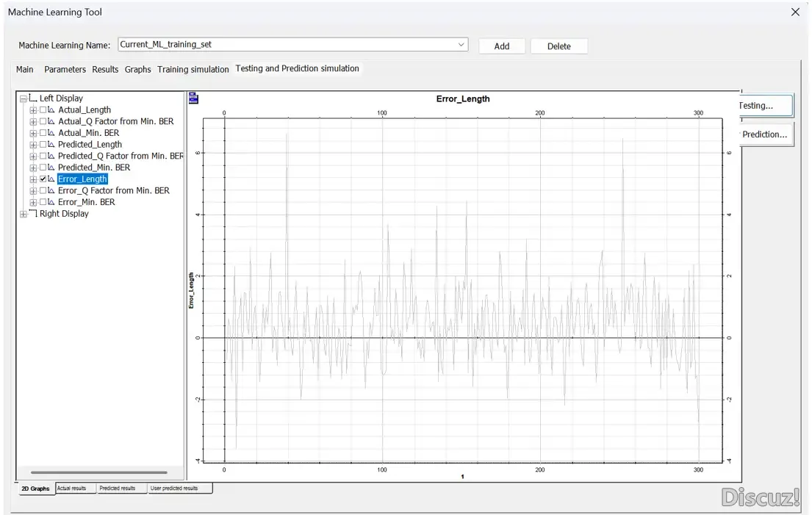The width and height of the screenshot is (812, 515).
Task: Click the tree panel horizontal scrollbar
Action: coord(99,472)
